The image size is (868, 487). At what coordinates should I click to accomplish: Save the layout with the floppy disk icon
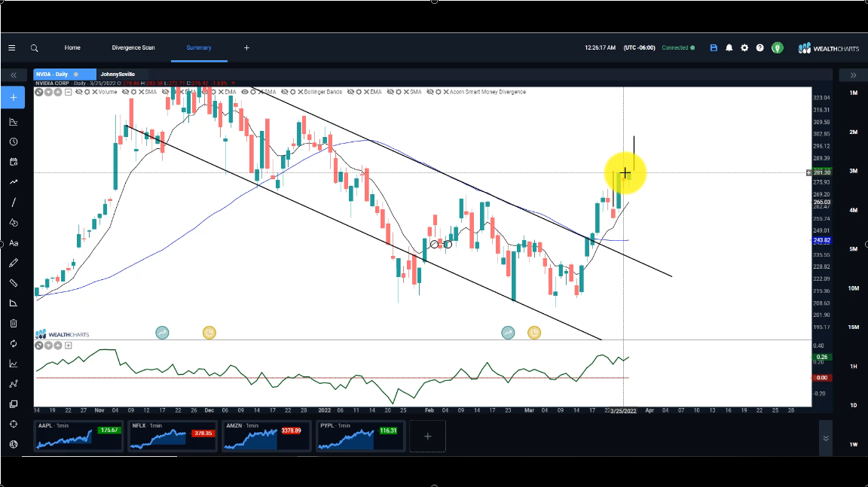(x=714, y=48)
